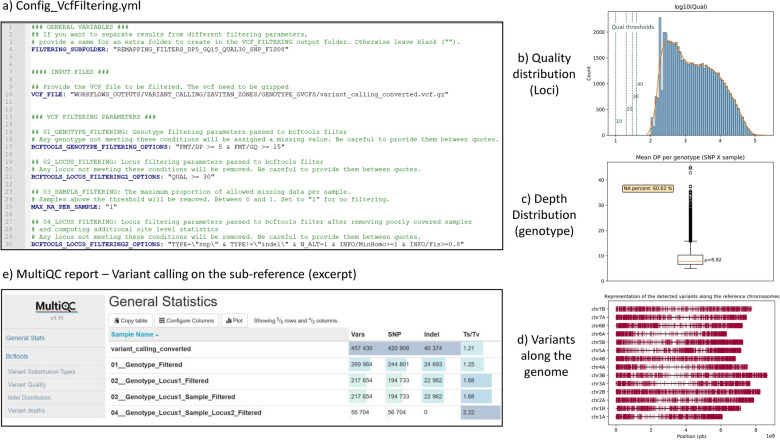Select the 01__Genotype_Filtered row
Viewport: 780px width, 440px height.
[304, 364]
